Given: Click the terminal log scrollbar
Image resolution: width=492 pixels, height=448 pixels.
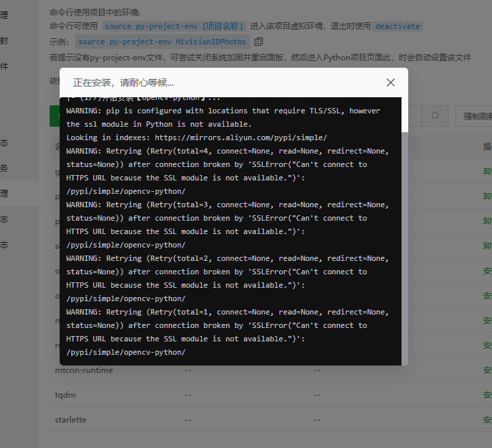Looking at the screenshot, I should coord(404,248).
